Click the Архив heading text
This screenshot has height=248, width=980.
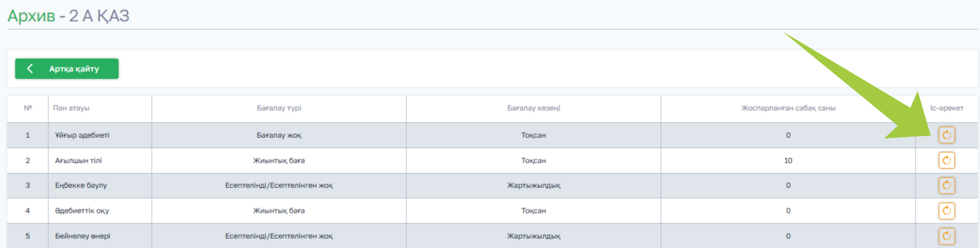(31, 16)
